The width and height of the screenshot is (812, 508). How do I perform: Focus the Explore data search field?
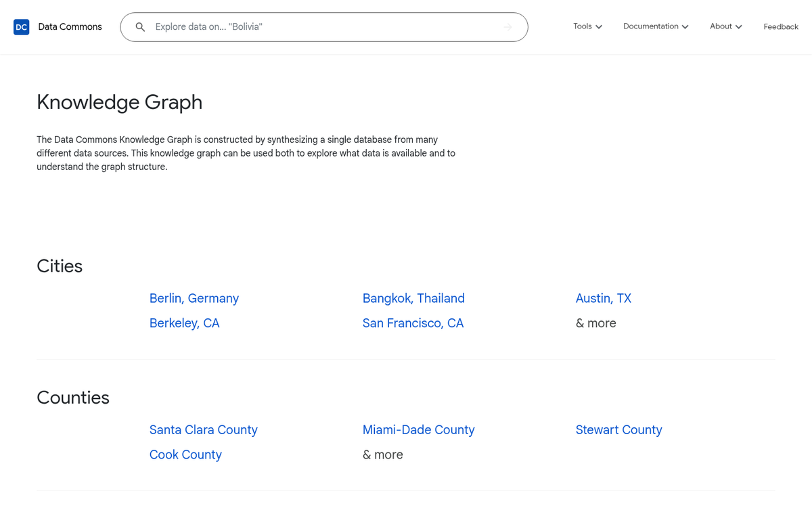point(323,27)
